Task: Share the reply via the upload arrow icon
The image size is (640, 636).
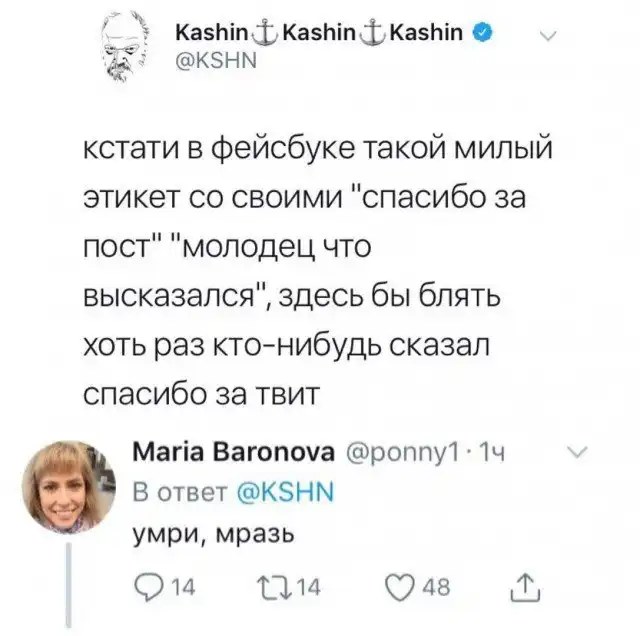Action: click(x=523, y=589)
